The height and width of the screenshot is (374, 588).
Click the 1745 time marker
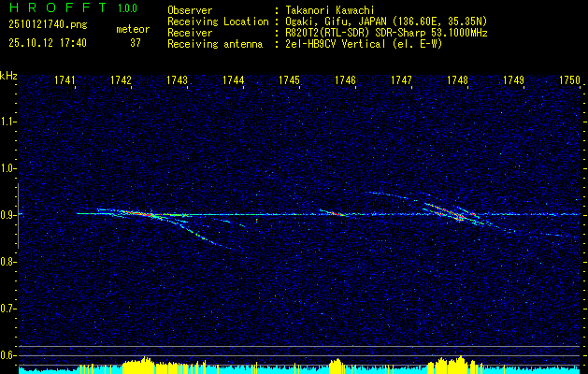point(290,80)
